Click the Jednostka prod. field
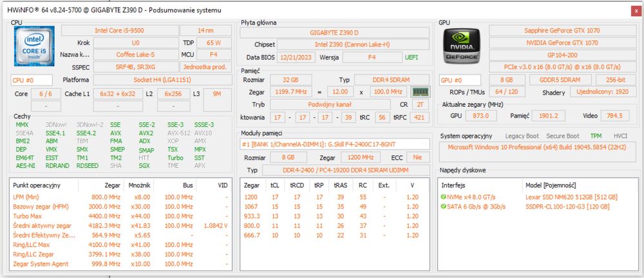The height and width of the screenshot is (278, 644). [x=206, y=67]
